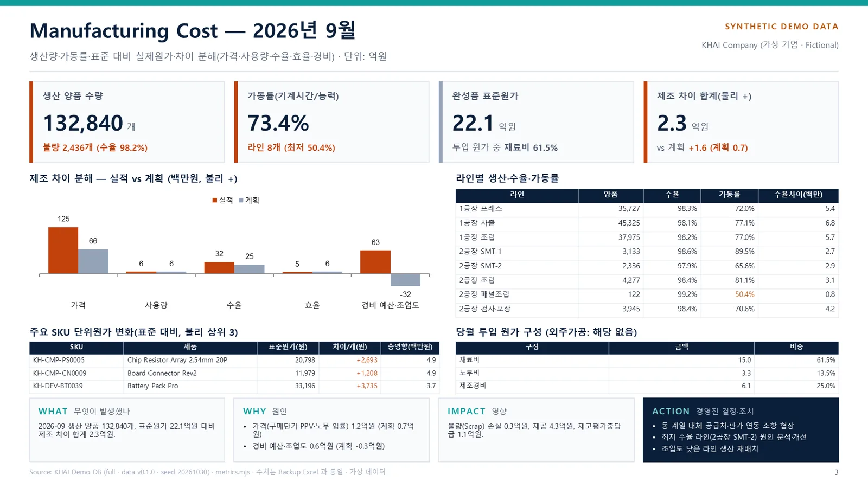Select the 제조경비 row in cost composition
This screenshot has width=868, height=488.
coord(647,386)
